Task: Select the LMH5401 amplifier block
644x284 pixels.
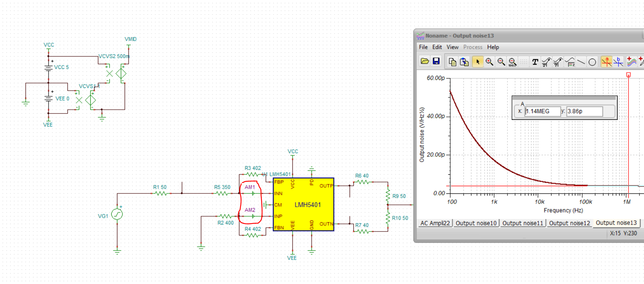Action: [x=304, y=204]
